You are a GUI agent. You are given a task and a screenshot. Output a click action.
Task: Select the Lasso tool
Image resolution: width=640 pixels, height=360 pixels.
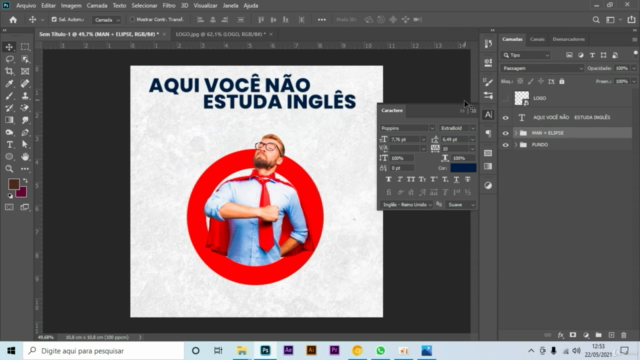(9, 59)
